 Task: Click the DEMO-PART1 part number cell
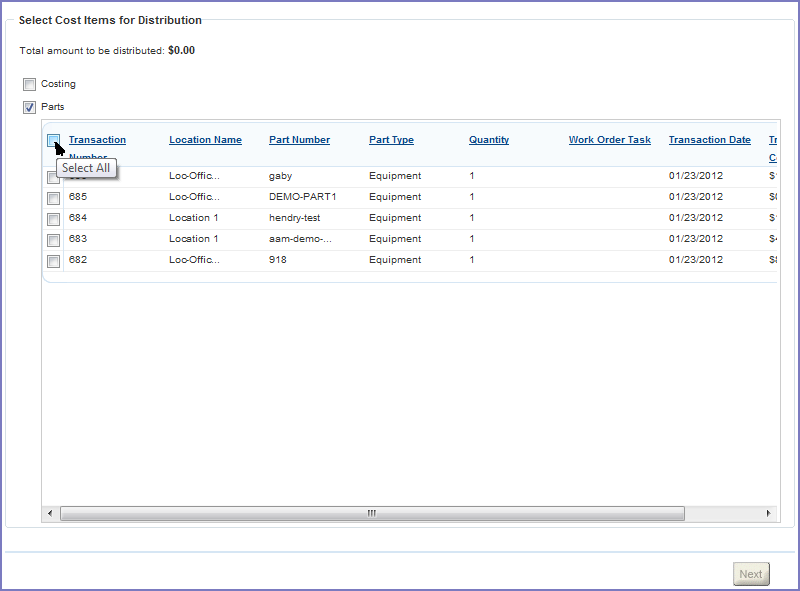coord(302,197)
